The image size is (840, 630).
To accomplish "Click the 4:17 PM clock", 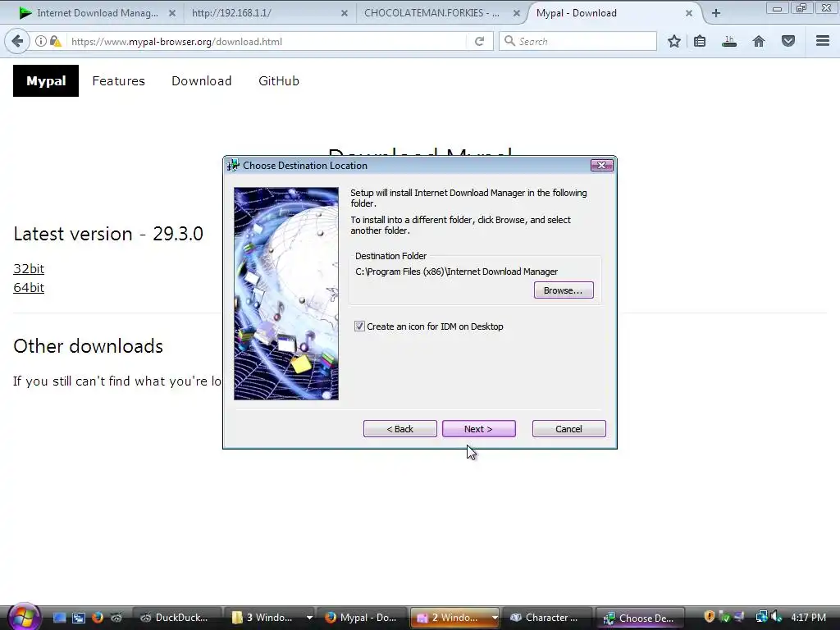I will [x=808, y=618].
